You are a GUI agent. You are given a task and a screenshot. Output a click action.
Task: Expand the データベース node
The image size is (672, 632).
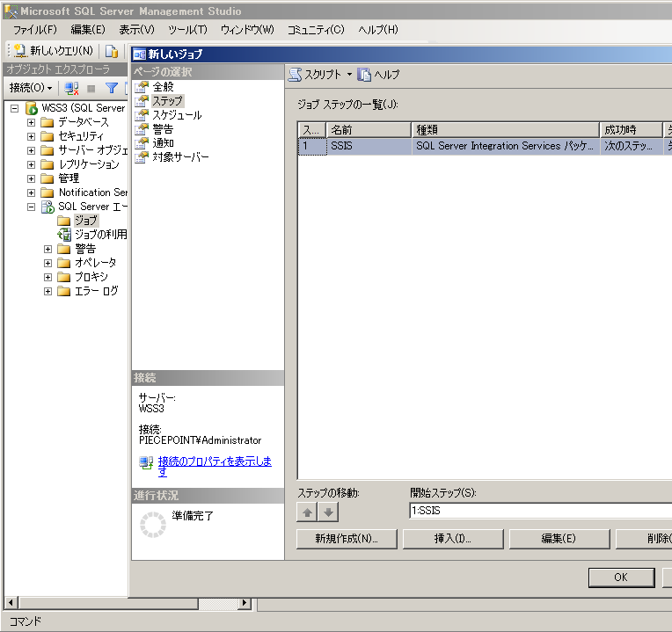click(31, 122)
